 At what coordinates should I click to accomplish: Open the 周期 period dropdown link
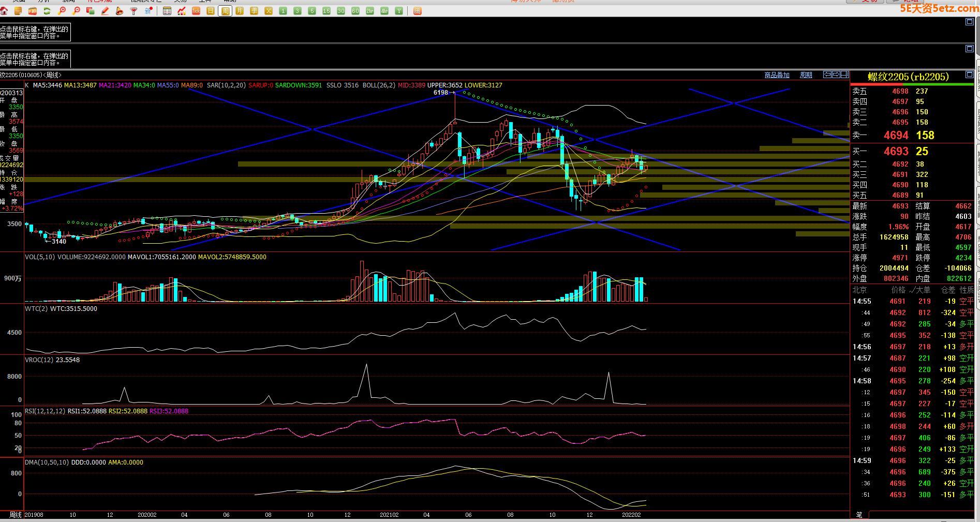[806, 75]
